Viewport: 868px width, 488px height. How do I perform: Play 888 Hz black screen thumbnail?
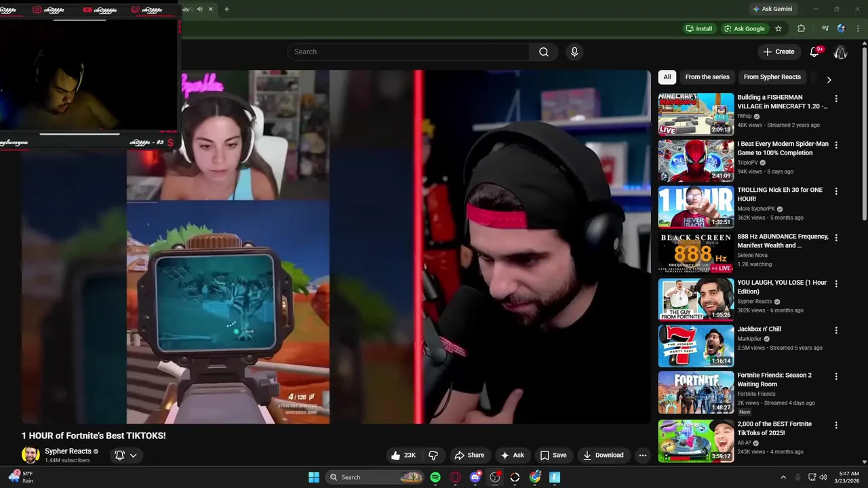pyautogui.click(x=696, y=253)
